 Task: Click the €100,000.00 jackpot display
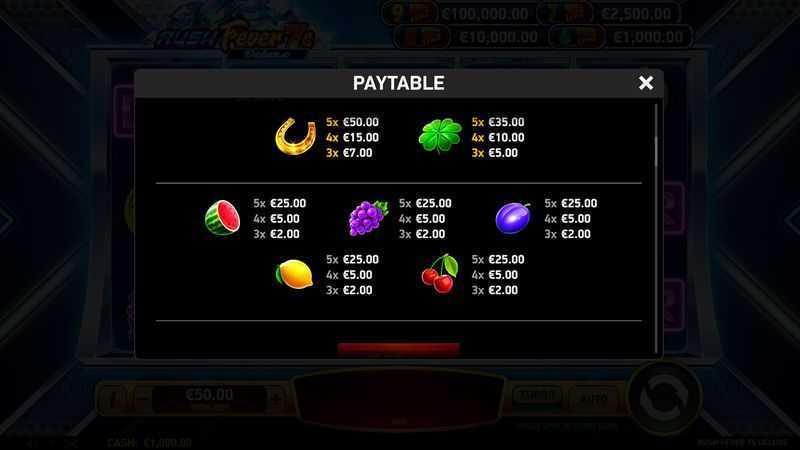(485, 13)
